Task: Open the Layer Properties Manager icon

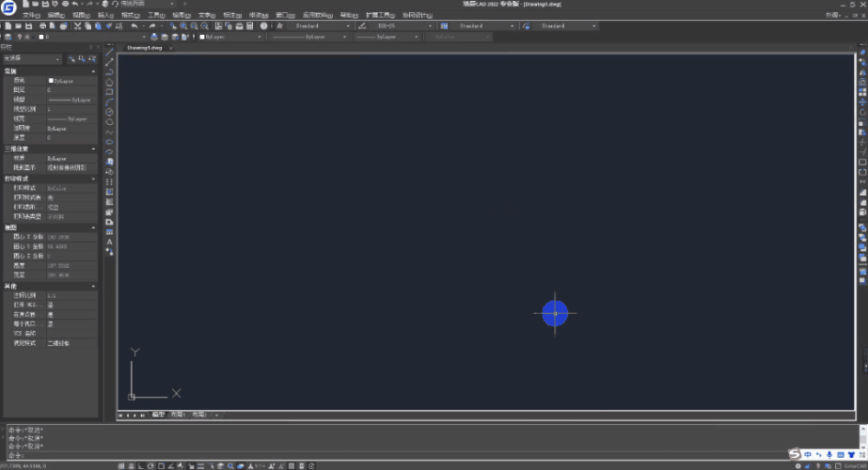Action: (8, 37)
